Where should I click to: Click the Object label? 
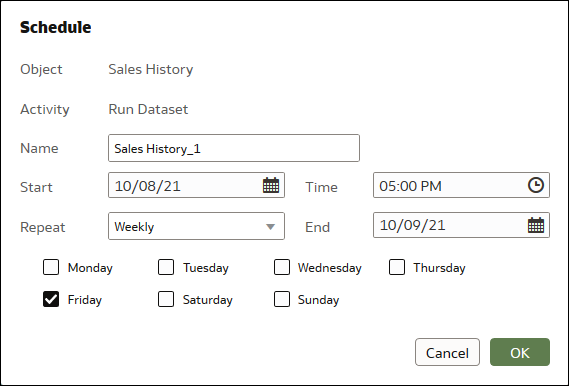click(x=41, y=69)
